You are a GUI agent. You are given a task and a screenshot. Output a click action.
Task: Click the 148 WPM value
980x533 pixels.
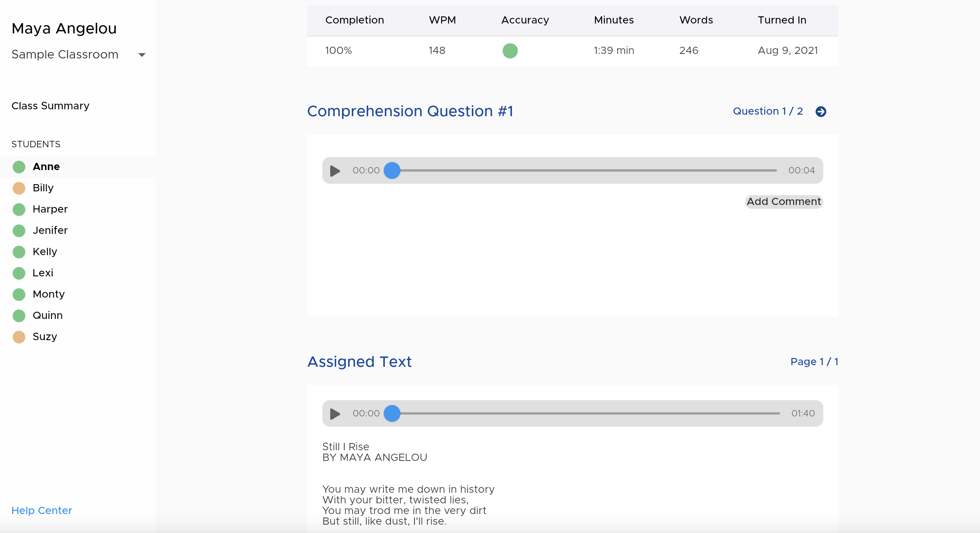click(x=437, y=50)
